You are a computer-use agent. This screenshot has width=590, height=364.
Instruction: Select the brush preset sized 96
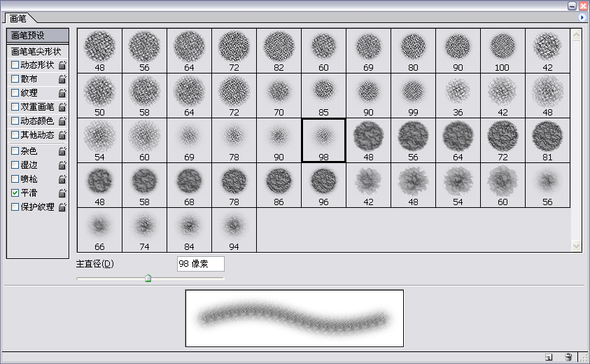coord(323,185)
